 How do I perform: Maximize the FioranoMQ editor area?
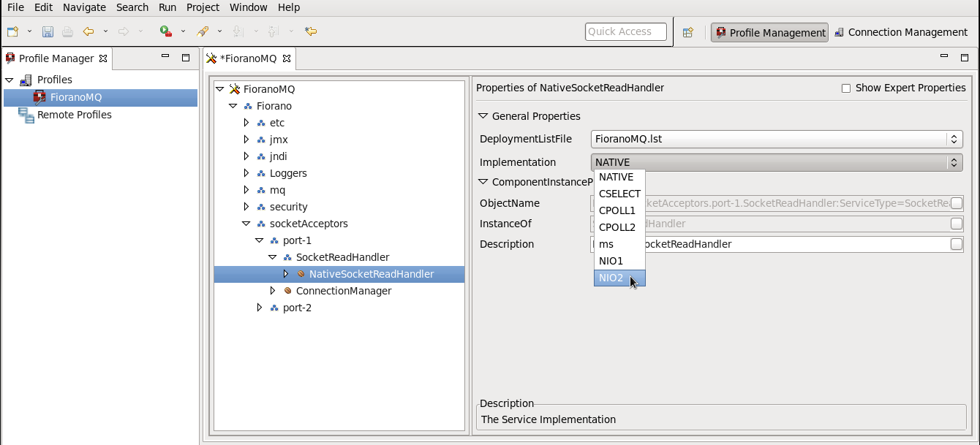pyautogui.click(x=965, y=58)
